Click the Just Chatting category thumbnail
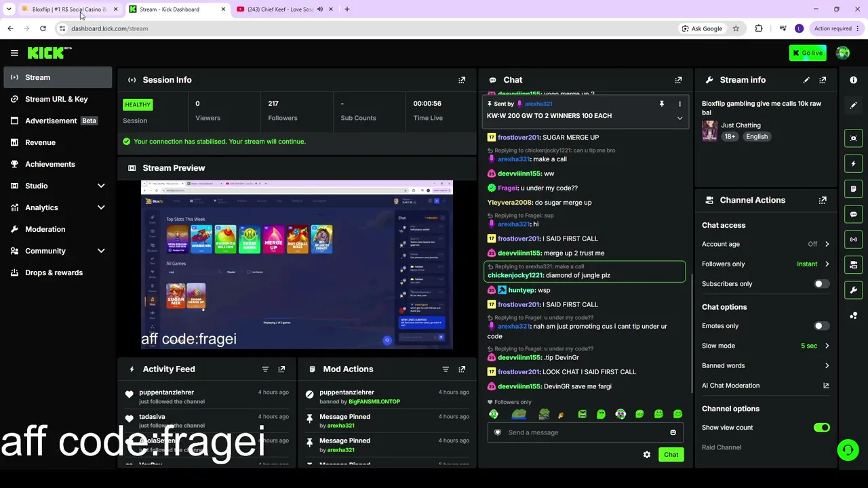This screenshot has height=488, width=868. 710,131
